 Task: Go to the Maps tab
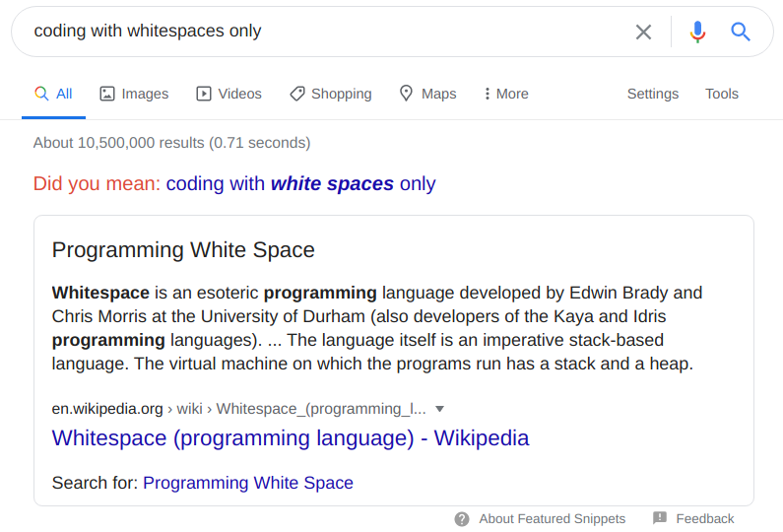coord(427,94)
